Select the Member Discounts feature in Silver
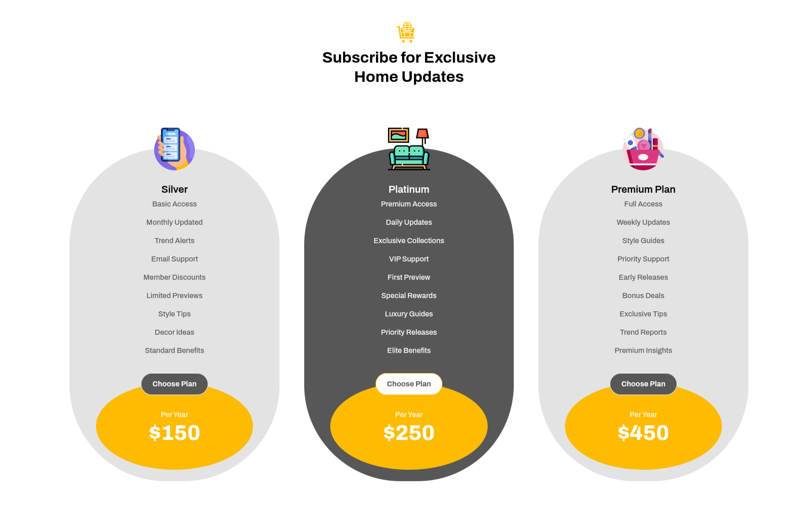Viewport: 812px width, 522px height. 174,277
